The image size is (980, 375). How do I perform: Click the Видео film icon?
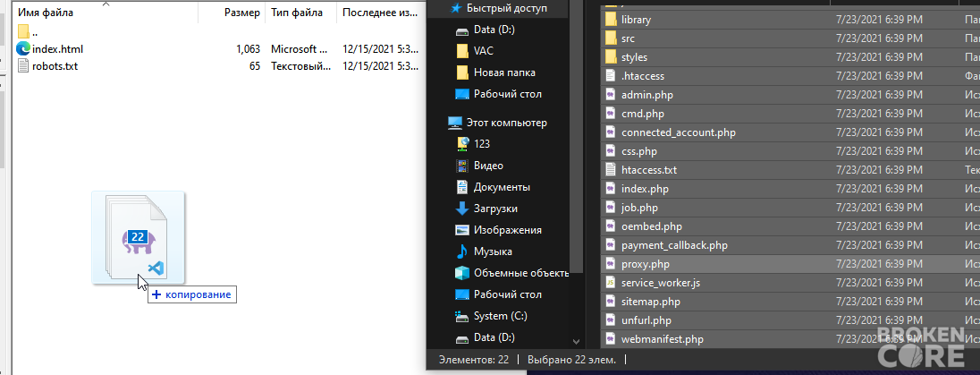[462, 166]
